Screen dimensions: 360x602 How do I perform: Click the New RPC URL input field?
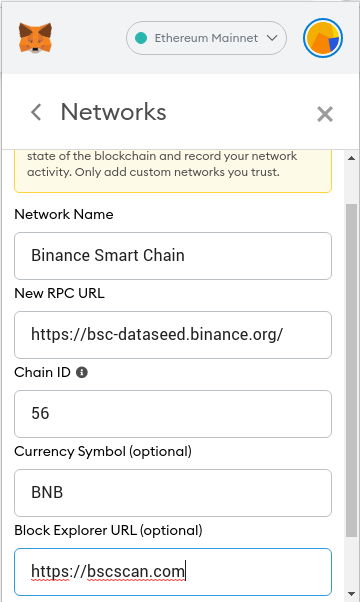pos(173,335)
